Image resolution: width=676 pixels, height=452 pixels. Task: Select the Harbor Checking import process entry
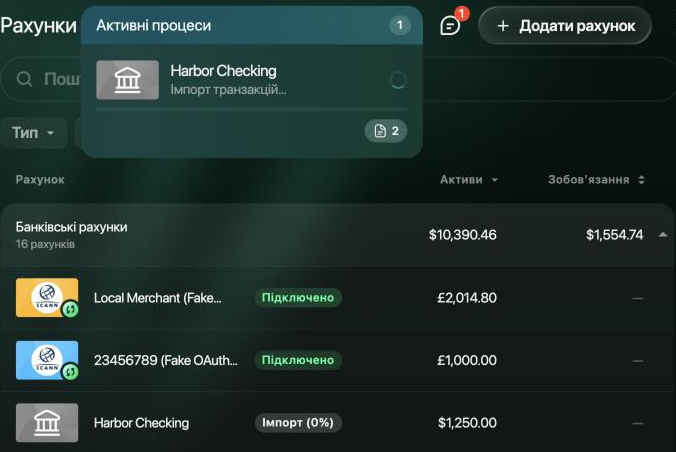point(251,80)
